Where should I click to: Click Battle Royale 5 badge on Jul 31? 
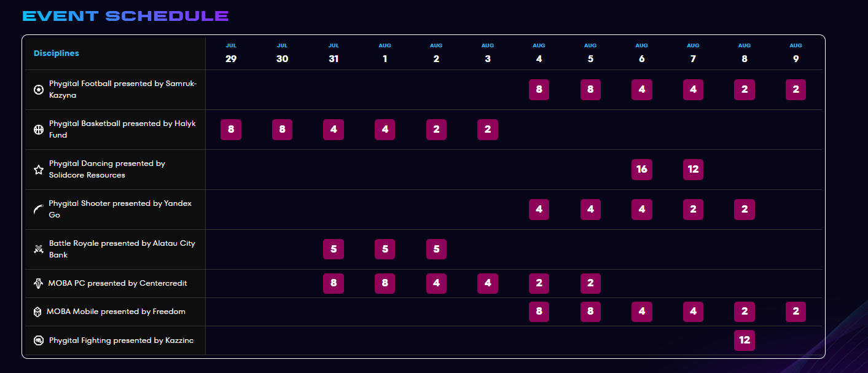pos(334,249)
